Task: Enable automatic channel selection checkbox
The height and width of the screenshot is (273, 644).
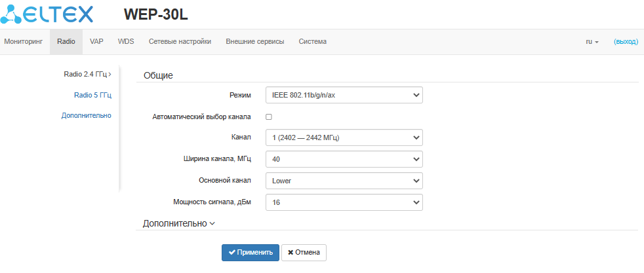Action: (x=268, y=117)
